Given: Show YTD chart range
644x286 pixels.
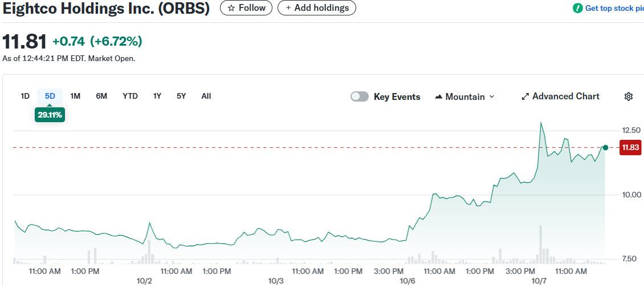Looking at the screenshot, I should tap(130, 96).
